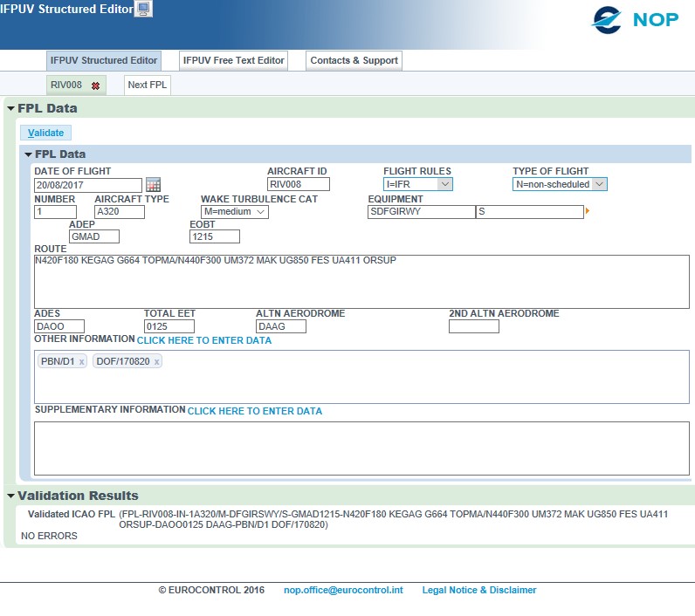The height and width of the screenshot is (616, 695).
Task: Click Other Information enter data link
Action: 204,340
